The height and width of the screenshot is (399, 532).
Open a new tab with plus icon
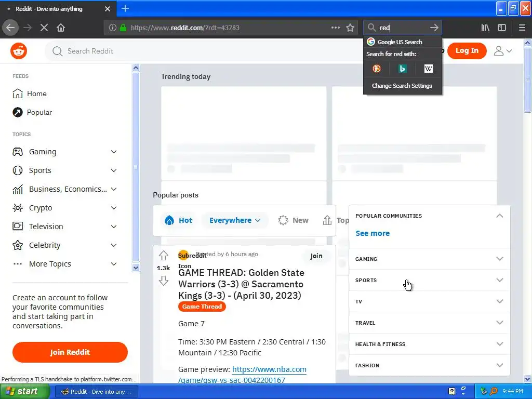[125, 8]
